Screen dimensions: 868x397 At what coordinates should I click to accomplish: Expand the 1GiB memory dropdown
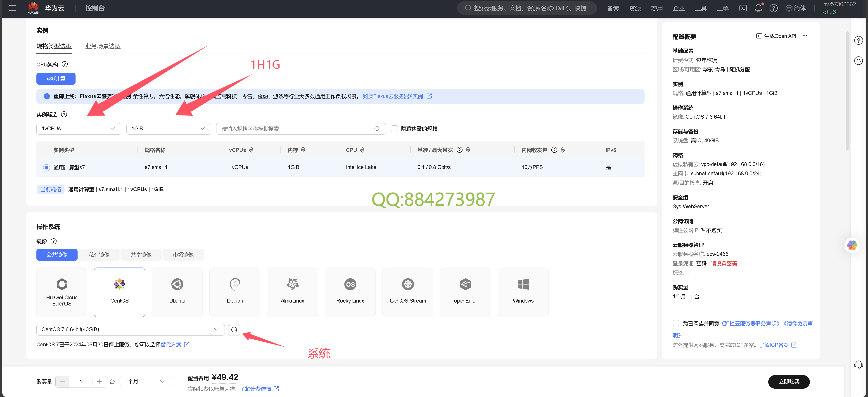tap(168, 129)
